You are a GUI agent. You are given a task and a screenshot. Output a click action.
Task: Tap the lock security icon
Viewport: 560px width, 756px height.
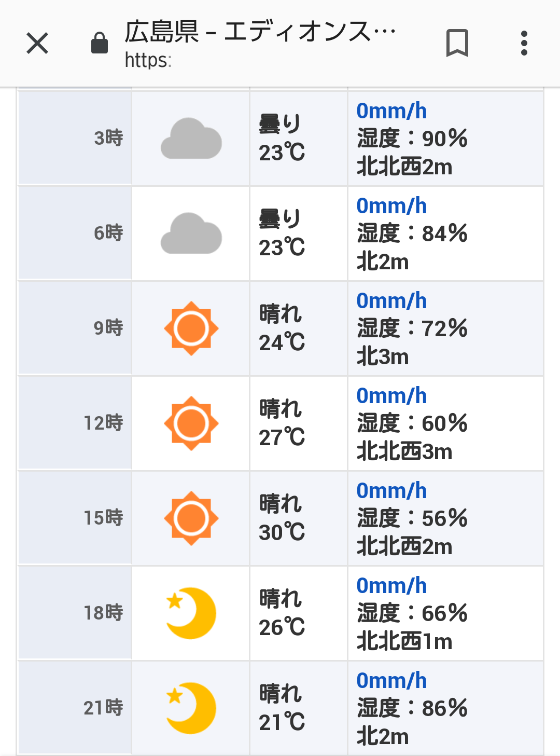coord(100,43)
